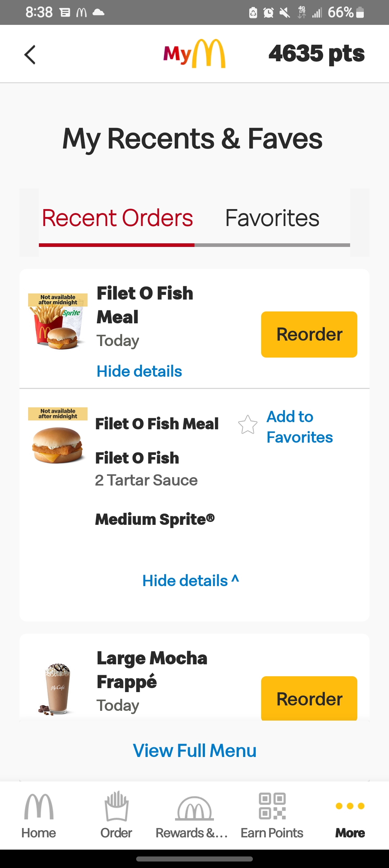Tap the MyMcDonald's logo
This screenshot has height=868, width=389.
pos(194,54)
